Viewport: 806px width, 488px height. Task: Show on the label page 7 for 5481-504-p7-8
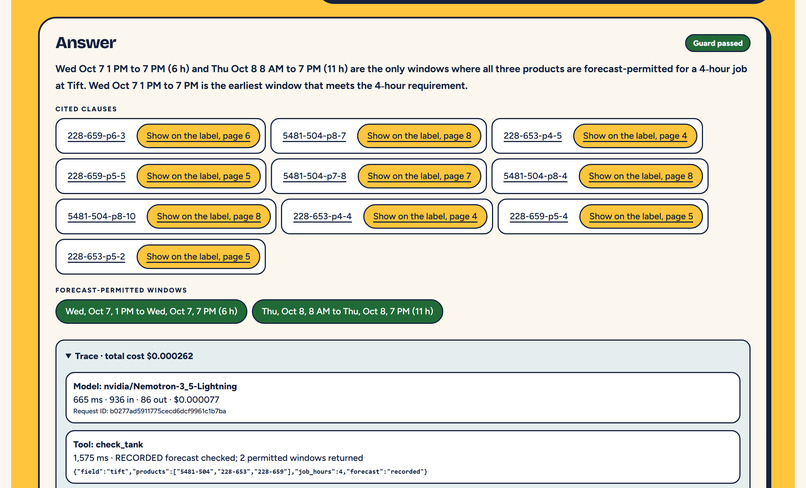419,176
